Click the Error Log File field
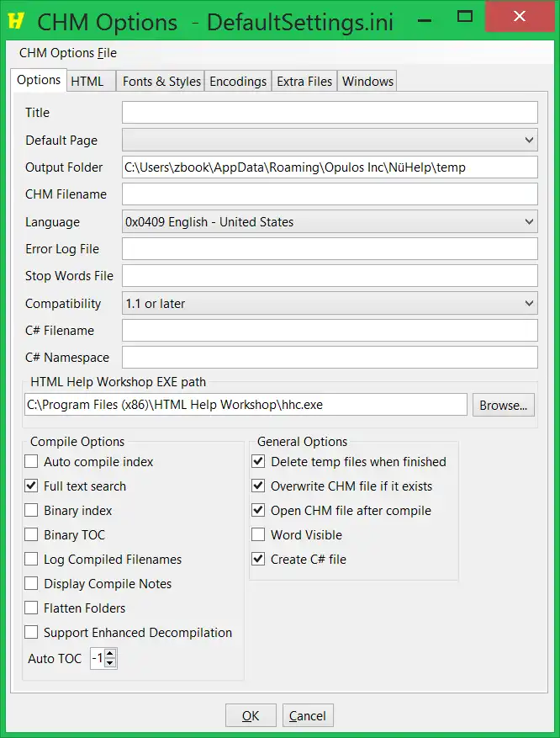This screenshot has width=560, height=738. click(x=330, y=248)
